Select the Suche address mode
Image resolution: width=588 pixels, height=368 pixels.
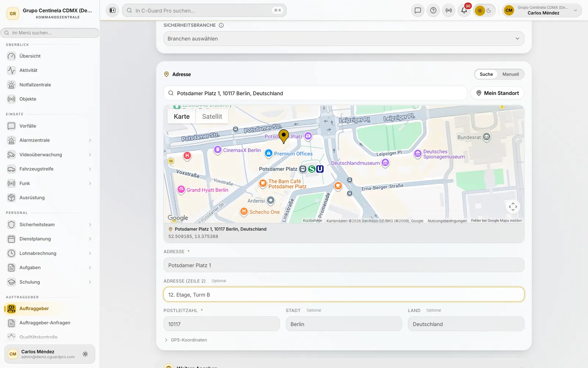click(x=486, y=74)
